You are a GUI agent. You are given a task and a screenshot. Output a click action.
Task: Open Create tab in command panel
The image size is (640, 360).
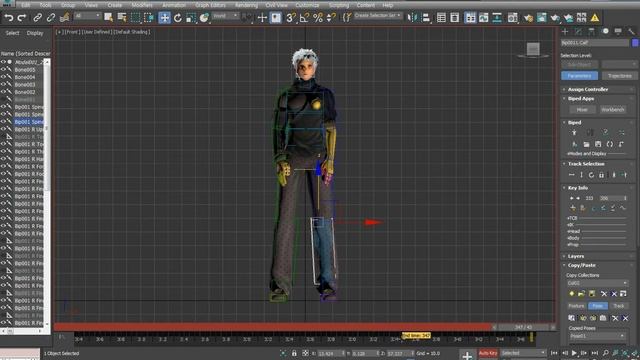pyautogui.click(x=565, y=31)
